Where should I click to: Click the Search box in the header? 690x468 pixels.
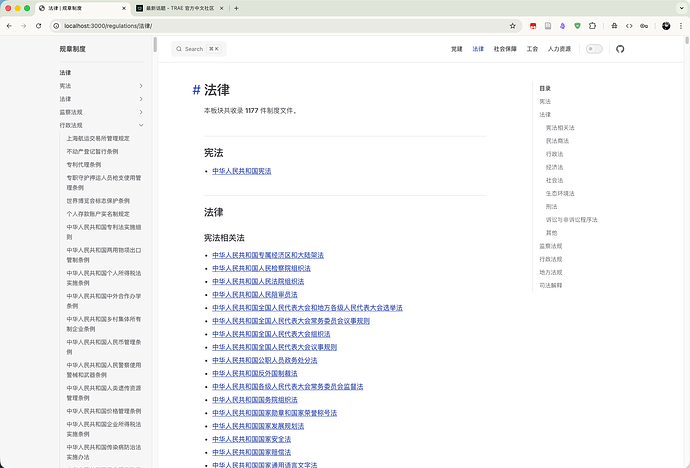coord(199,48)
